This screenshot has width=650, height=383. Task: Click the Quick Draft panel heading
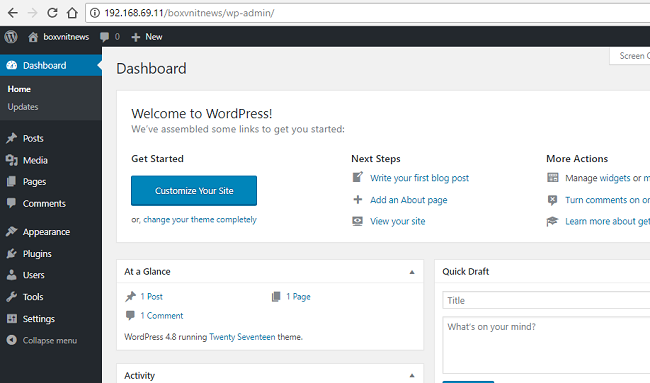[x=466, y=271]
